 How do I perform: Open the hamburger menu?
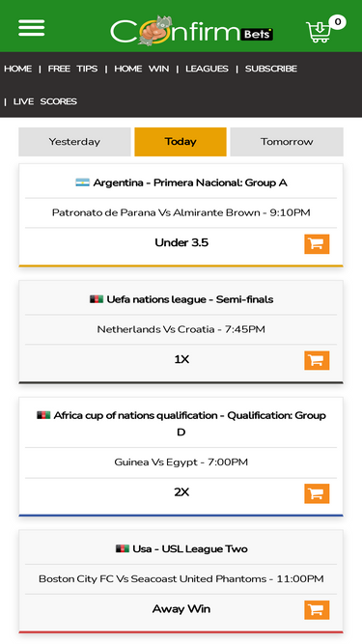coord(31,28)
